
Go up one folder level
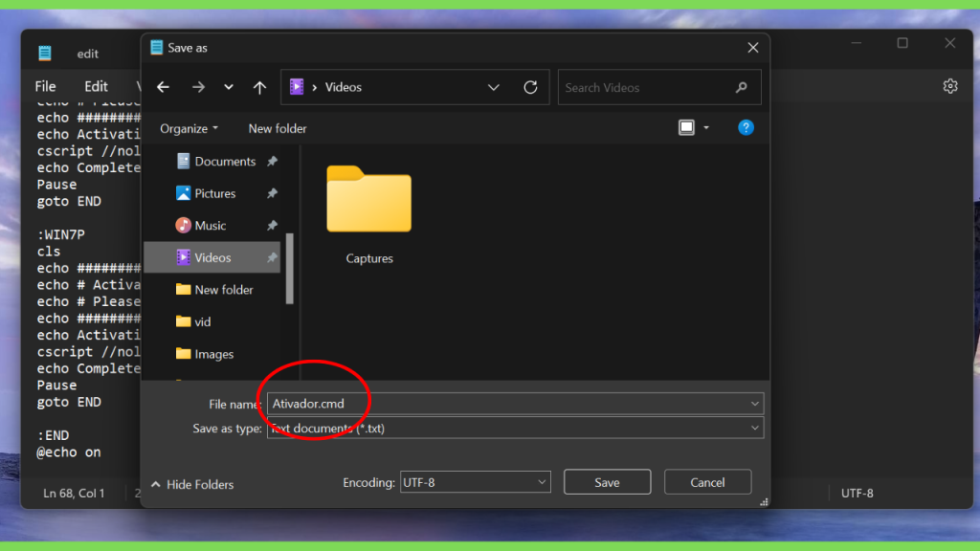tap(259, 87)
